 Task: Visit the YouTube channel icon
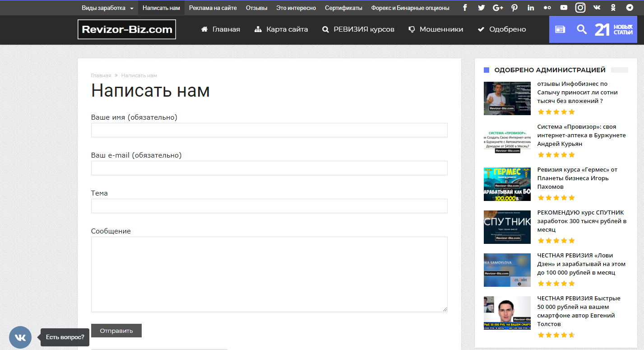pos(564,8)
